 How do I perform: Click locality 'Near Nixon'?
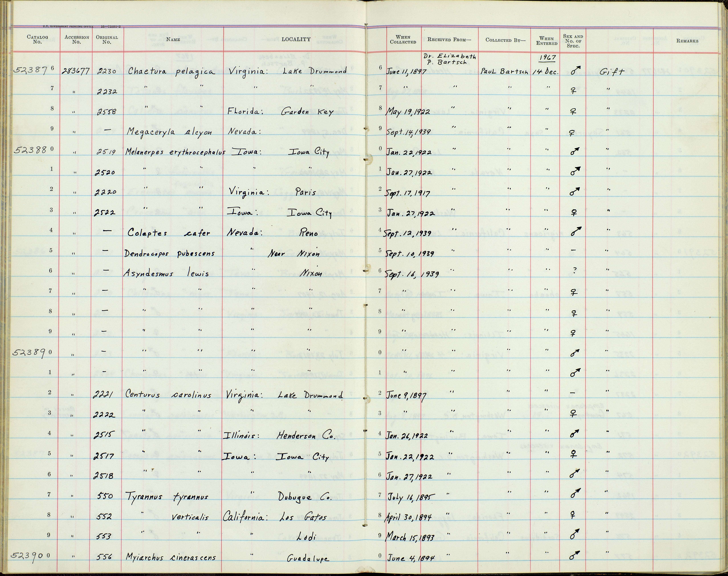coord(294,253)
